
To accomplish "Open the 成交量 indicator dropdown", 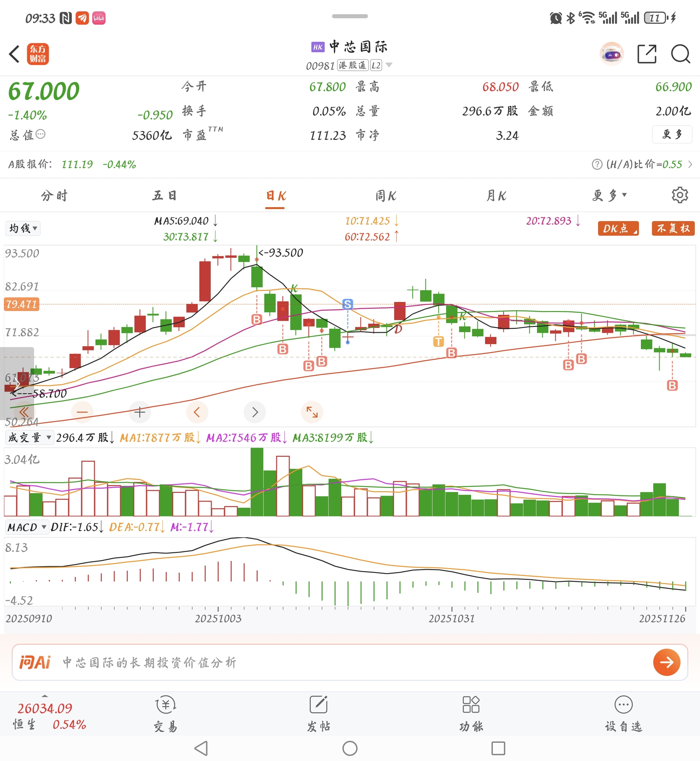I will [x=29, y=438].
